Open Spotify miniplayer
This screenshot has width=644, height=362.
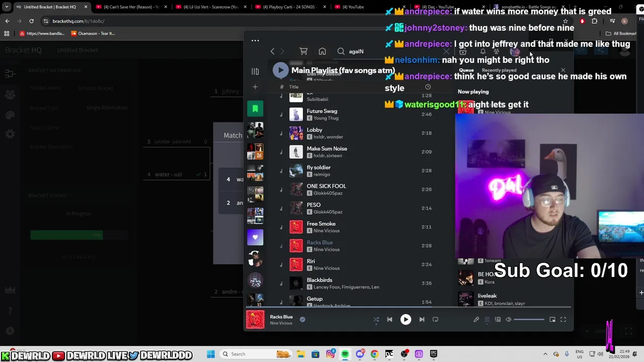click(x=552, y=319)
